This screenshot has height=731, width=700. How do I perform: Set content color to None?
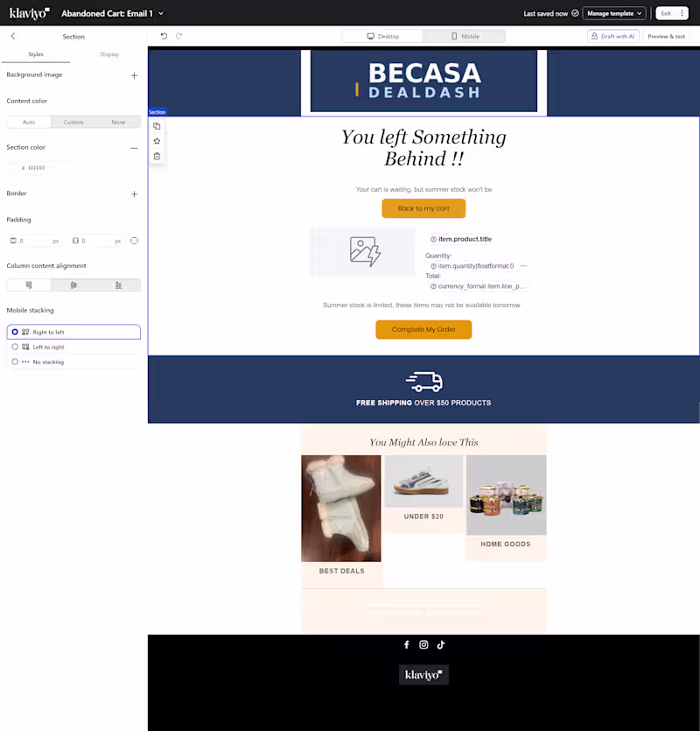coord(118,123)
